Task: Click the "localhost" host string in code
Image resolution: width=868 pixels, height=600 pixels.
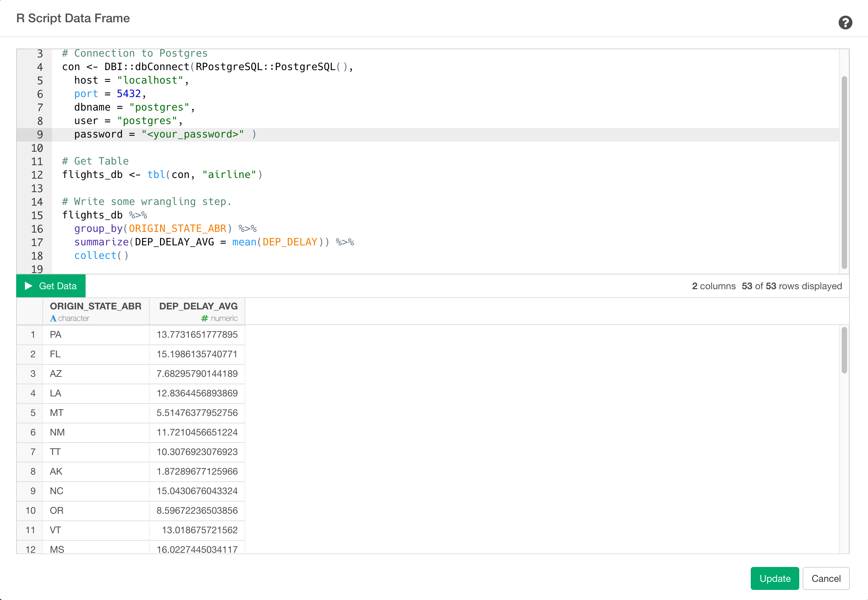Action: point(150,81)
